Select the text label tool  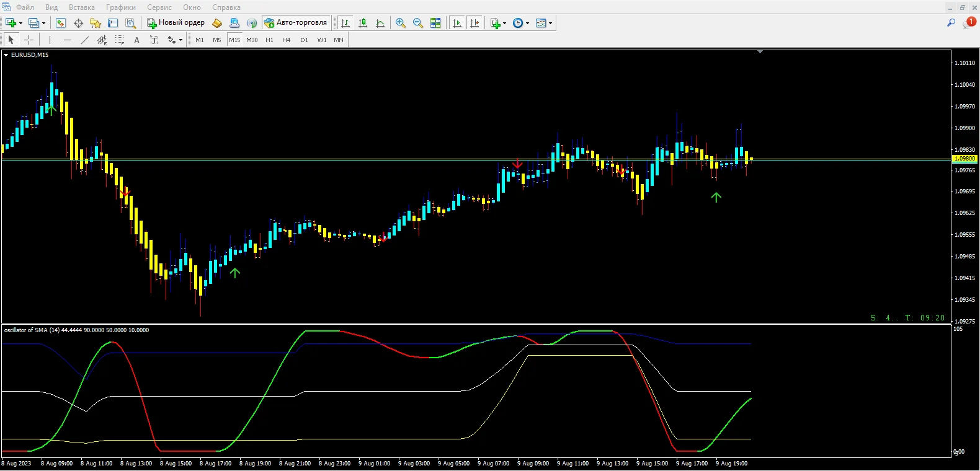click(x=154, y=40)
